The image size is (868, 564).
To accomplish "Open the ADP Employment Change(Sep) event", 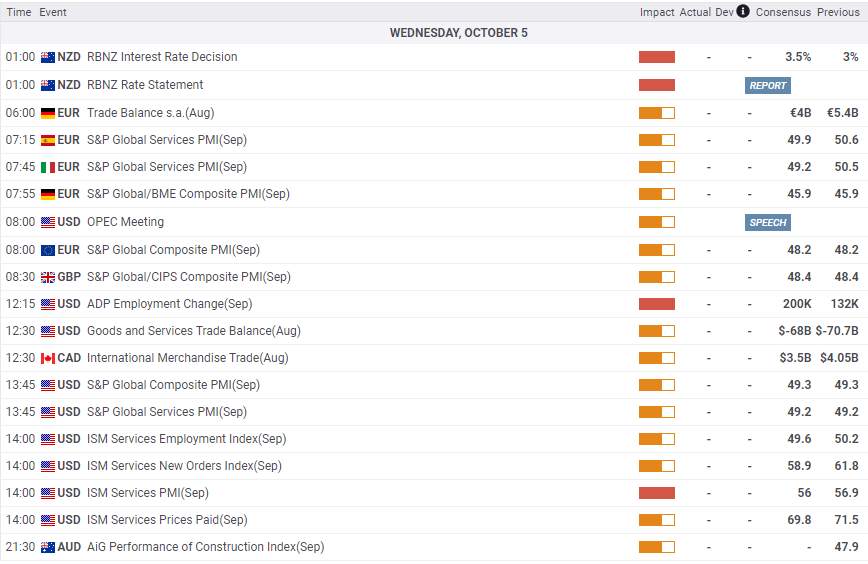I will (x=169, y=304).
